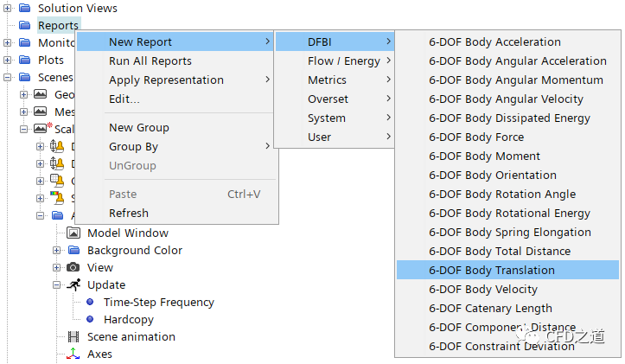
Task: Select the Solution Views tree label
Action: pyautogui.click(x=77, y=8)
